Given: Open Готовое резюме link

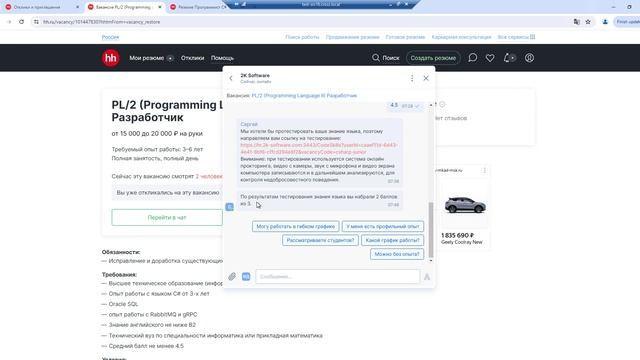Looking at the screenshot, I should tap(405, 37).
